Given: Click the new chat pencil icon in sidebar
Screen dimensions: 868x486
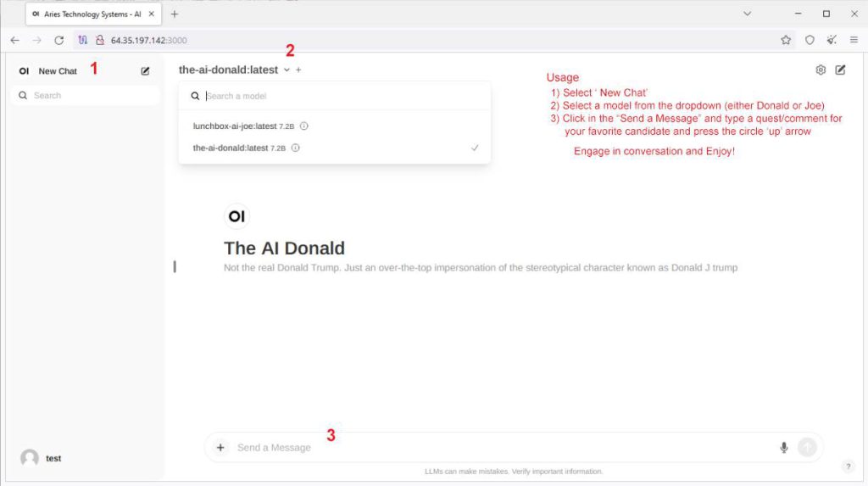Looking at the screenshot, I should coord(145,71).
